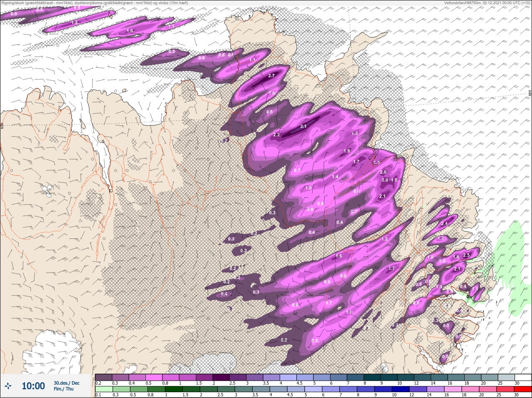Click the palest green lower legend swatch at 0.1
The width and height of the screenshot is (532, 398).
103,389
